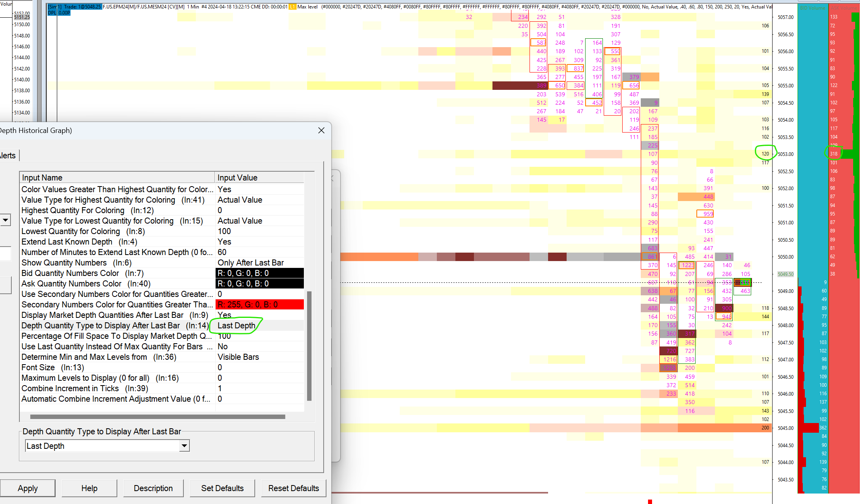Click the Description button

click(x=153, y=488)
